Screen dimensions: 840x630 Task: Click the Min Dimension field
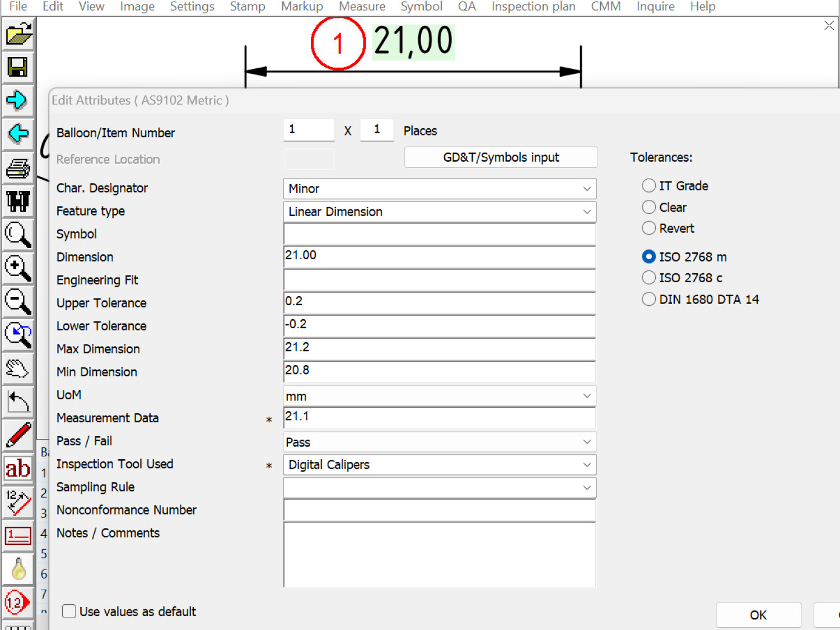pos(440,372)
